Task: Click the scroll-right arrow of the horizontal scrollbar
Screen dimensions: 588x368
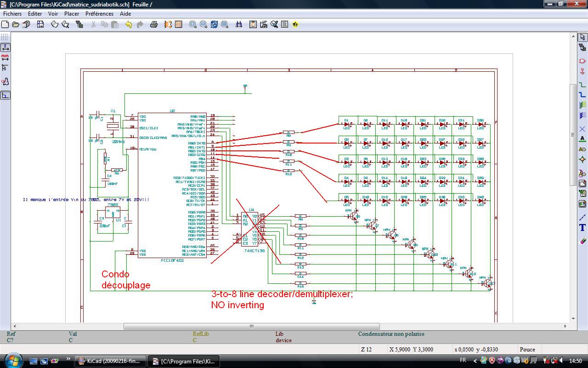Action: [565, 326]
